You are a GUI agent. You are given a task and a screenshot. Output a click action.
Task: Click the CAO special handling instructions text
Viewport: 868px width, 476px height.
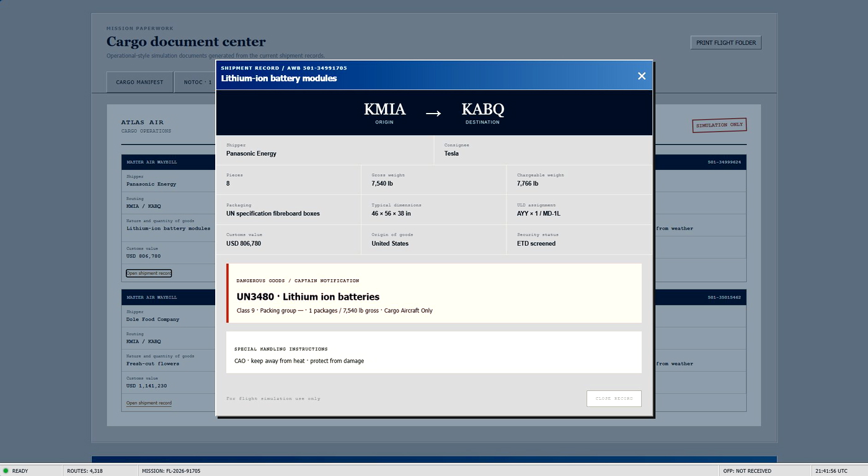[299, 361]
